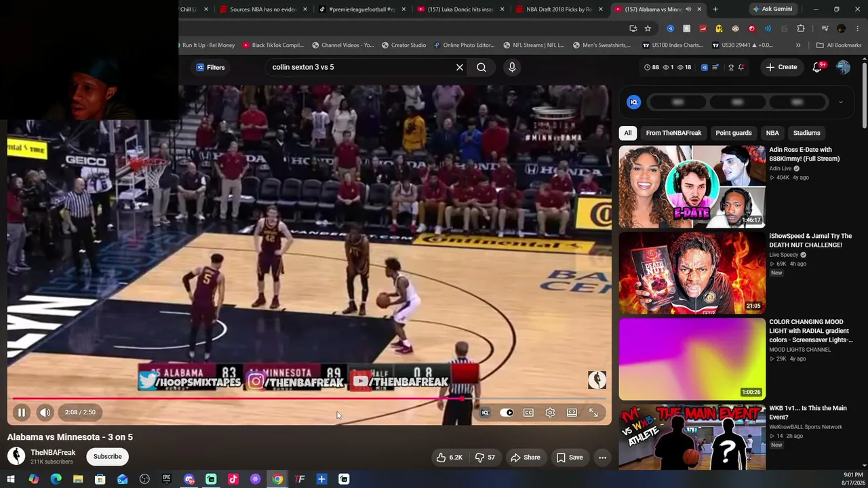Share the Alabama vs Minnesota video
The height and width of the screenshot is (488, 868).
click(x=526, y=457)
